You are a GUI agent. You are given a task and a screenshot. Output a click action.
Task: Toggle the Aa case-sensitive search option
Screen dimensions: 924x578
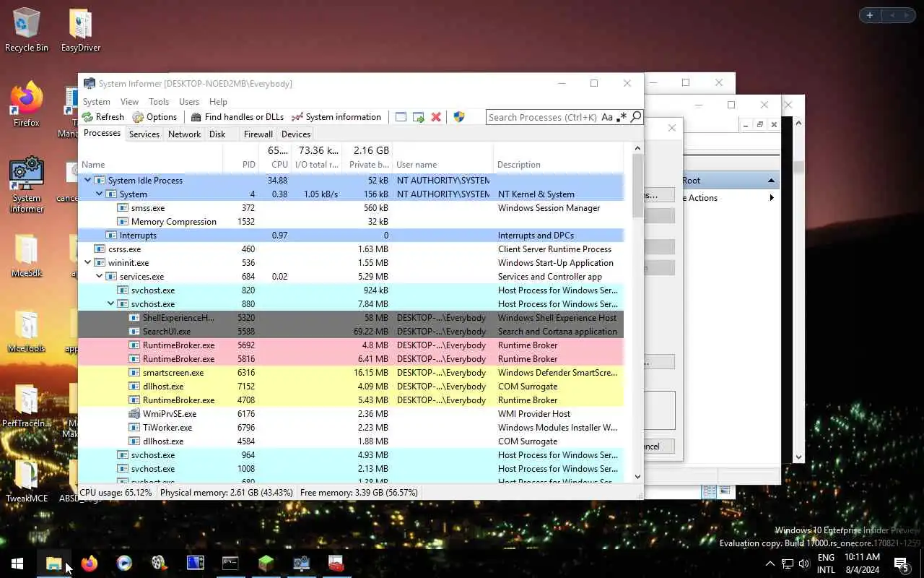tap(607, 117)
